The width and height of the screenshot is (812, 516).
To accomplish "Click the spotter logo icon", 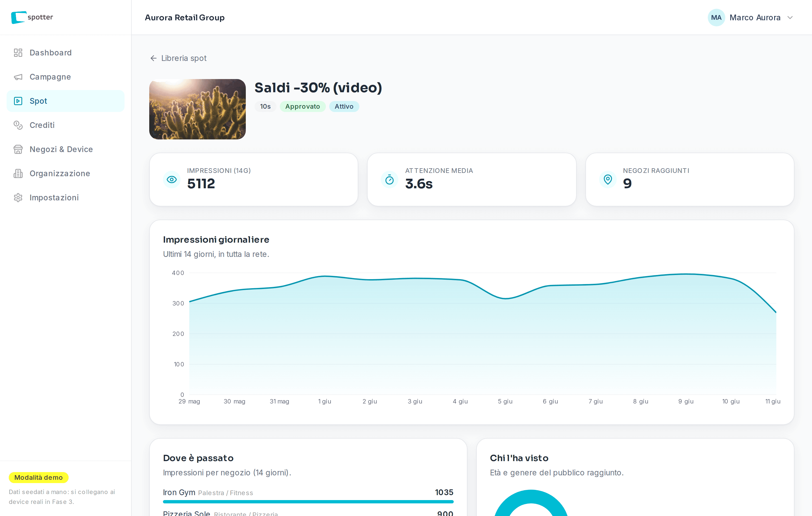I will (x=19, y=17).
